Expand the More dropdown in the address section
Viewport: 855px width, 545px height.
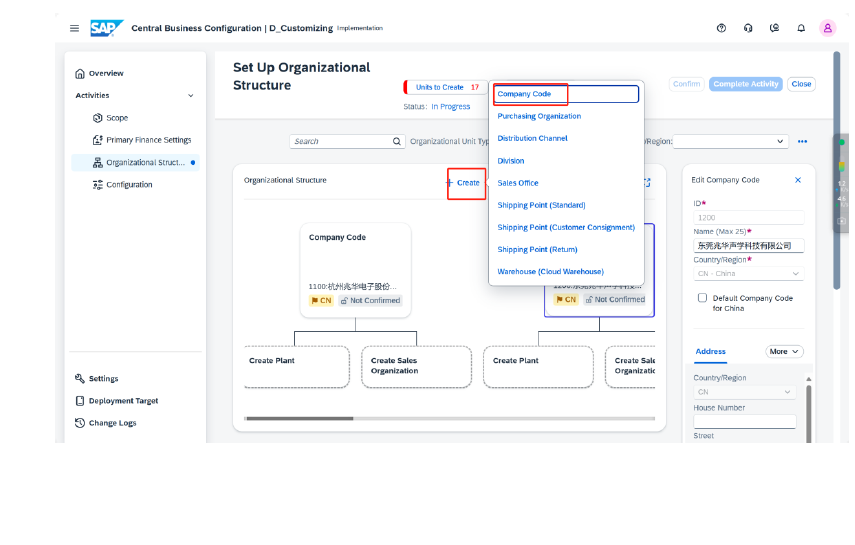click(784, 352)
